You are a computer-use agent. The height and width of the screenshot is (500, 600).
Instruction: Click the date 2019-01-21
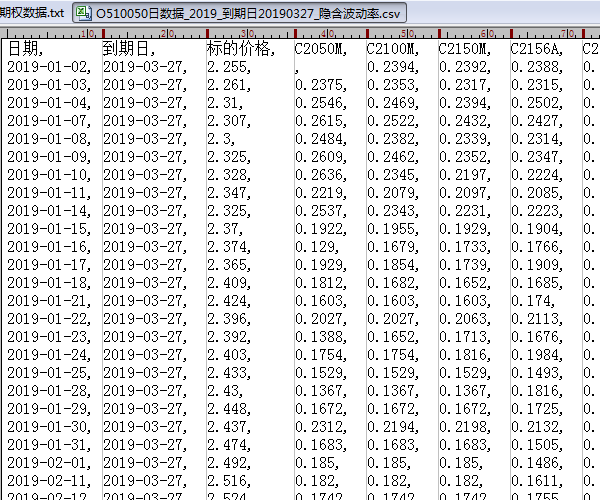(49, 301)
